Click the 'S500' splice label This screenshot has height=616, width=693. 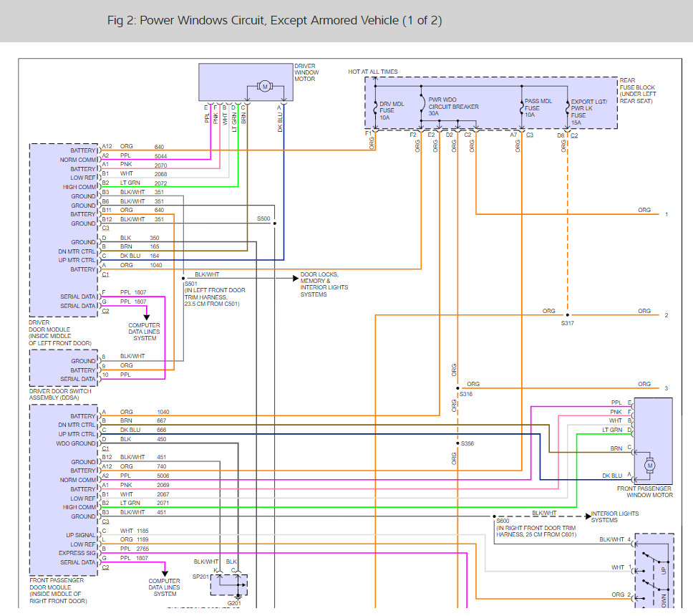click(263, 218)
